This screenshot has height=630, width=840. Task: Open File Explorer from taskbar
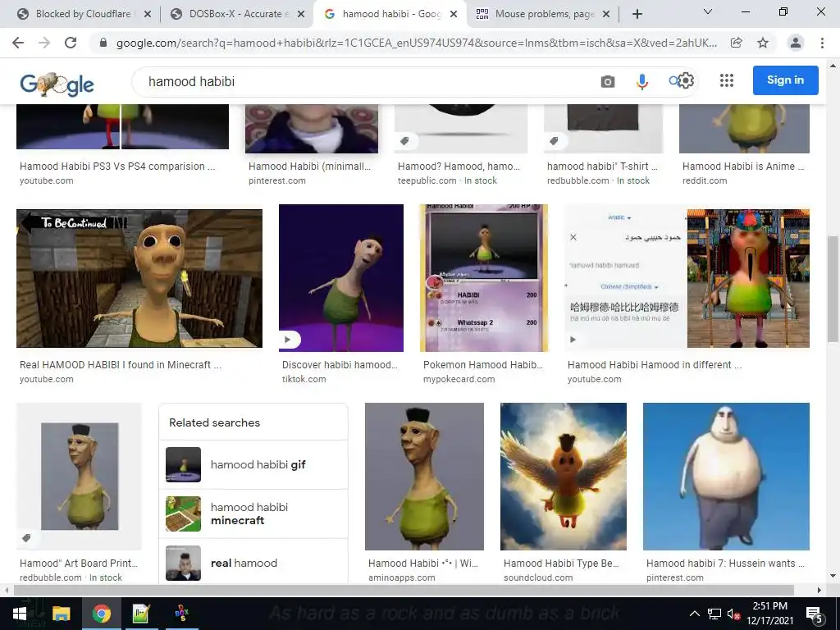click(x=61, y=614)
